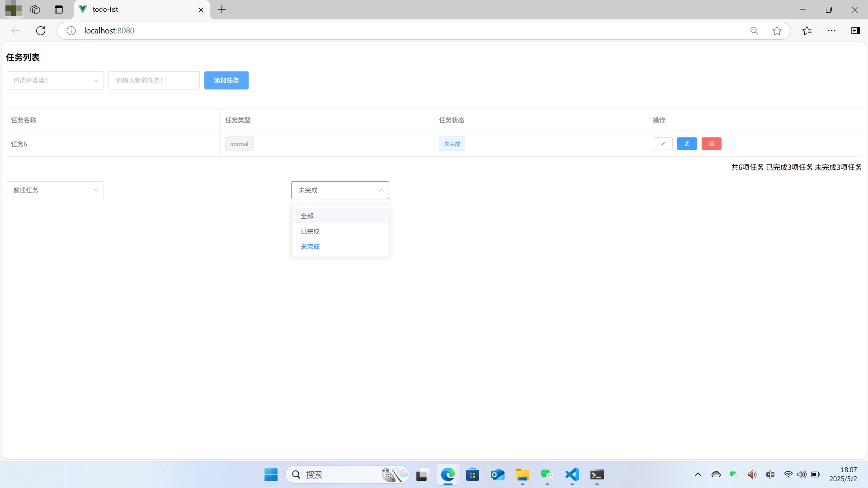Click the 添加任务 button
This screenshot has width=868, height=488.
point(226,80)
